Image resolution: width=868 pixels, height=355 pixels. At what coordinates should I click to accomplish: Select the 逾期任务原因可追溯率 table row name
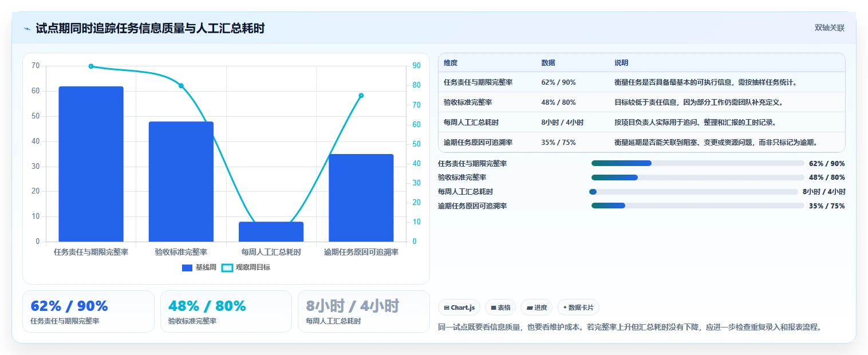[x=478, y=143]
